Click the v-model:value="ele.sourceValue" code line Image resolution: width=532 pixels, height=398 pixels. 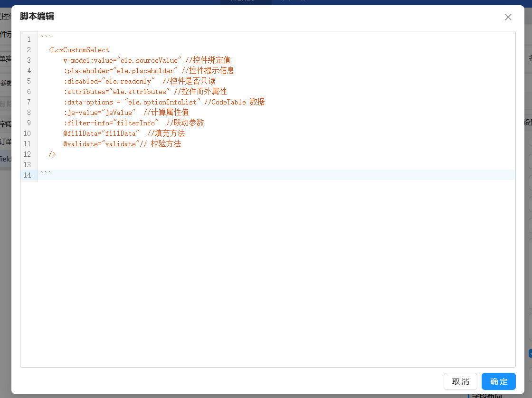[x=147, y=60]
